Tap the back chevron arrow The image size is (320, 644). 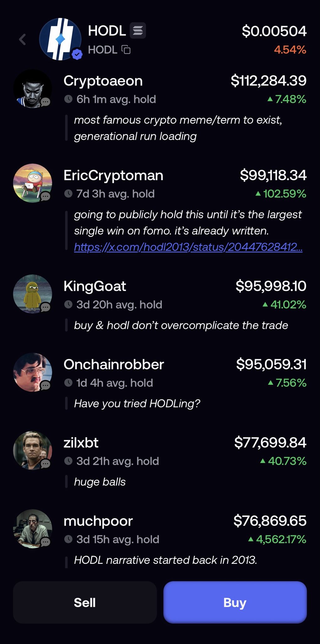(x=22, y=40)
